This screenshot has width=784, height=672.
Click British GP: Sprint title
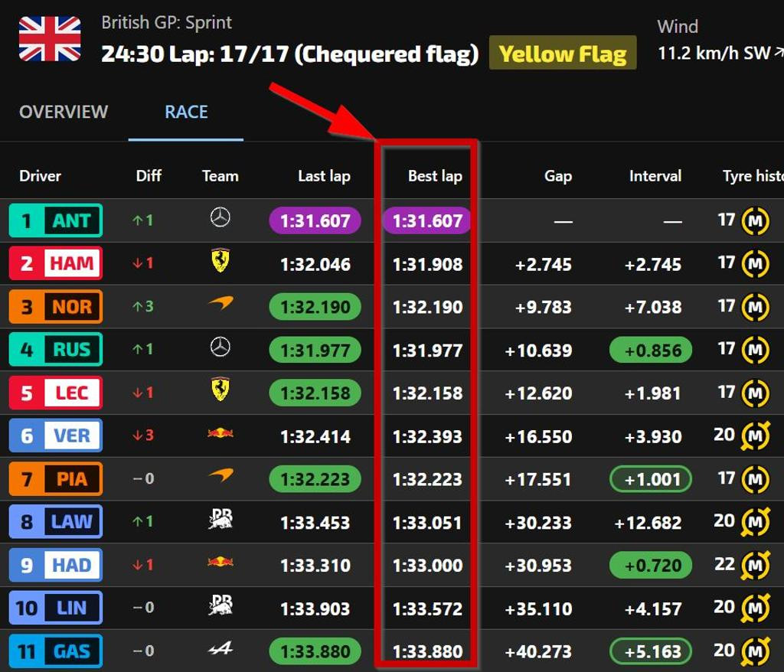(166, 23)
